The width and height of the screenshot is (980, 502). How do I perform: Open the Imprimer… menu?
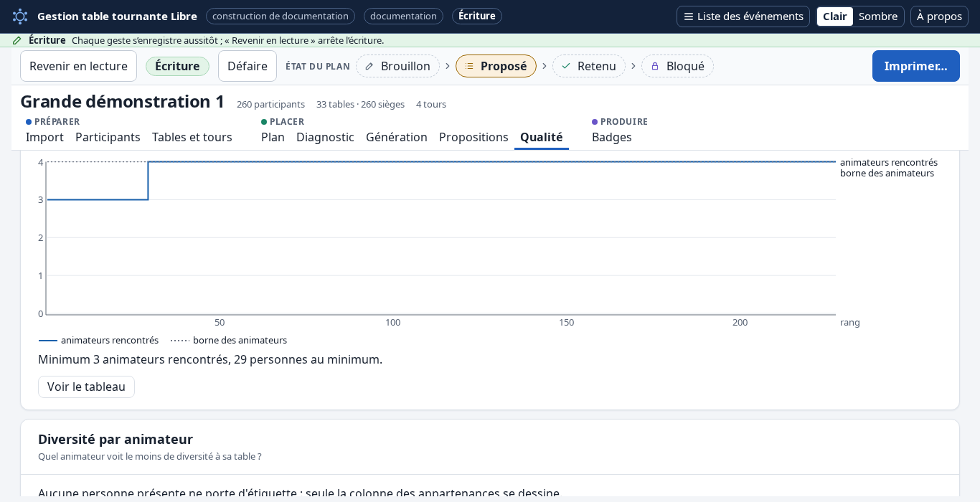point(915,66)
